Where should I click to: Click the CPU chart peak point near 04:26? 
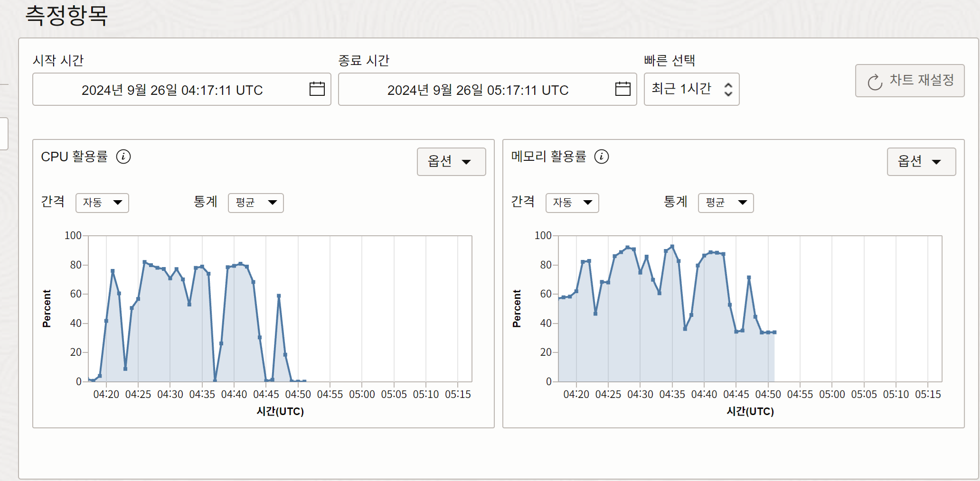[x=145, y=262]
